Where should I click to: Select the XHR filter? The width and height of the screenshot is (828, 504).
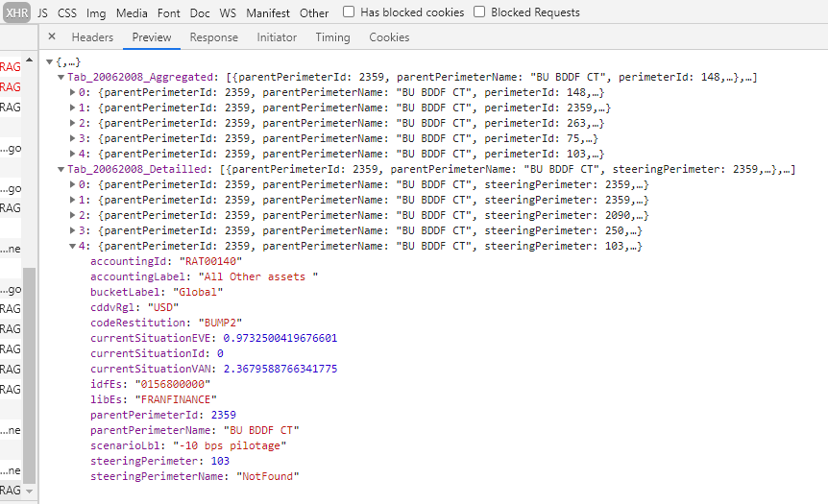click(x=17, y=12)
